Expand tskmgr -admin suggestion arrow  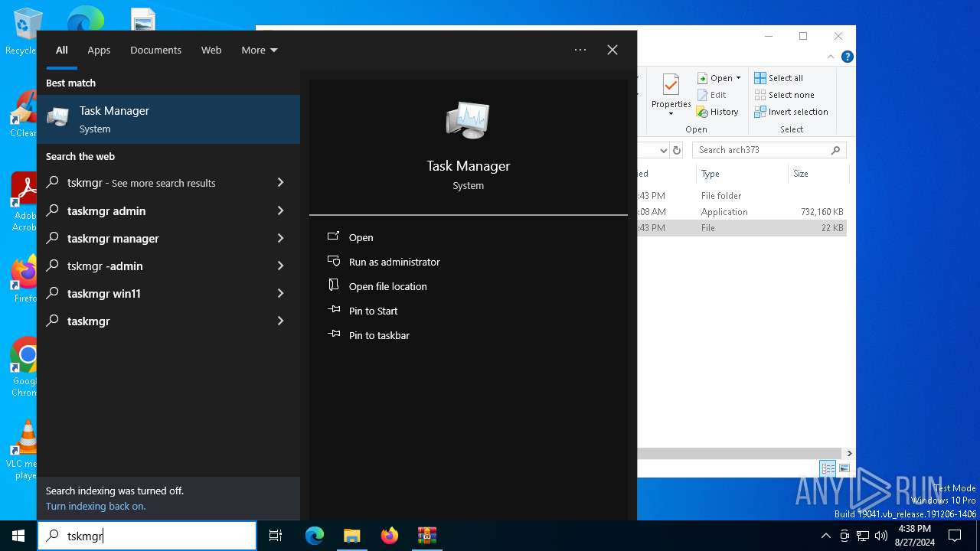coord(280,266)
